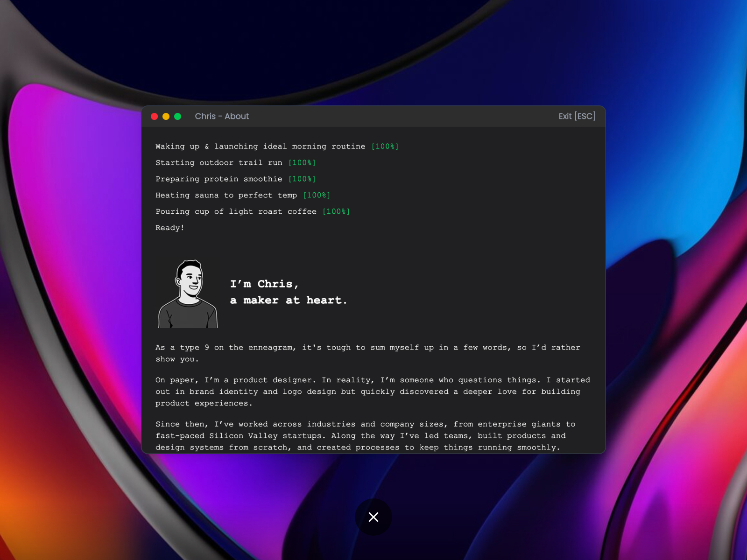The width and height of the screenshot is (747, 560).
Task: Click the red close dot in title bar
Action: 154,116
